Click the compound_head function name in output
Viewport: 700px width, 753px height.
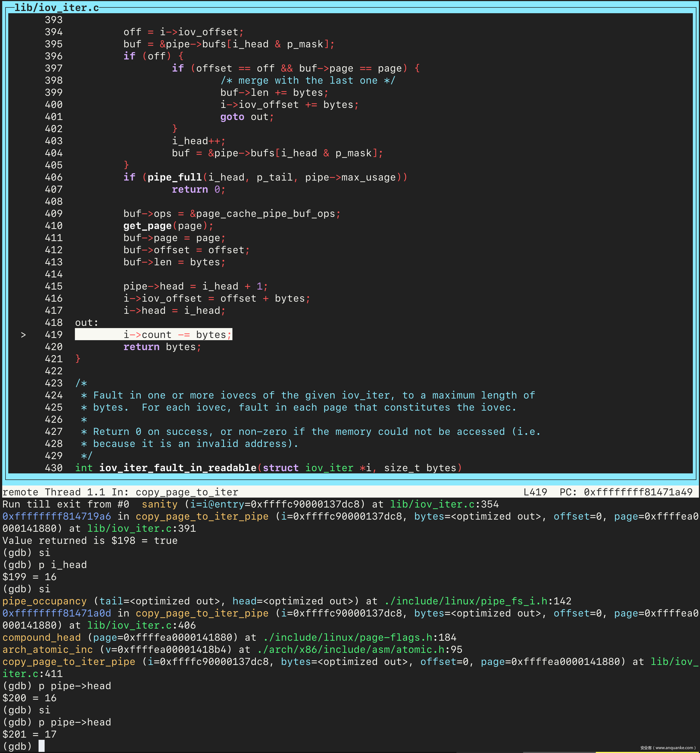click(x=42, y=637)
